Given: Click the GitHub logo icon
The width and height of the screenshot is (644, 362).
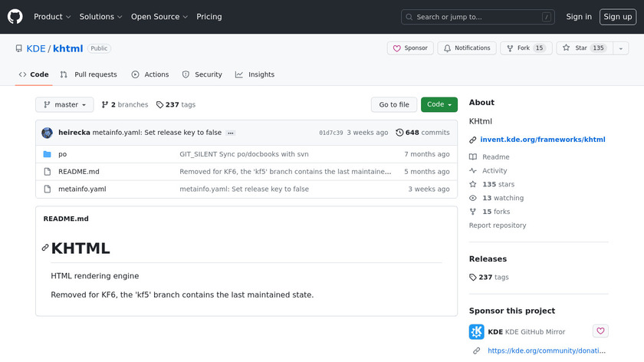Looking at the screenshot, I should (15, 16).
